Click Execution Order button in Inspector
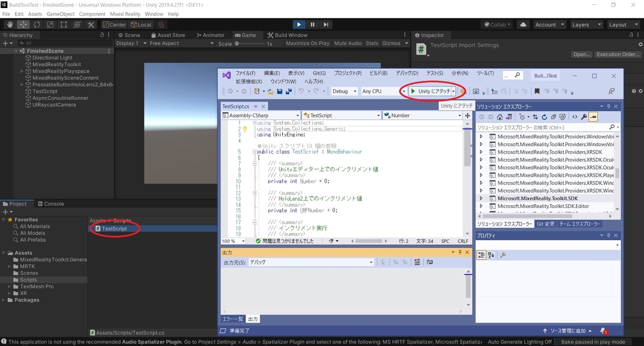 click(x=618, y=54)
